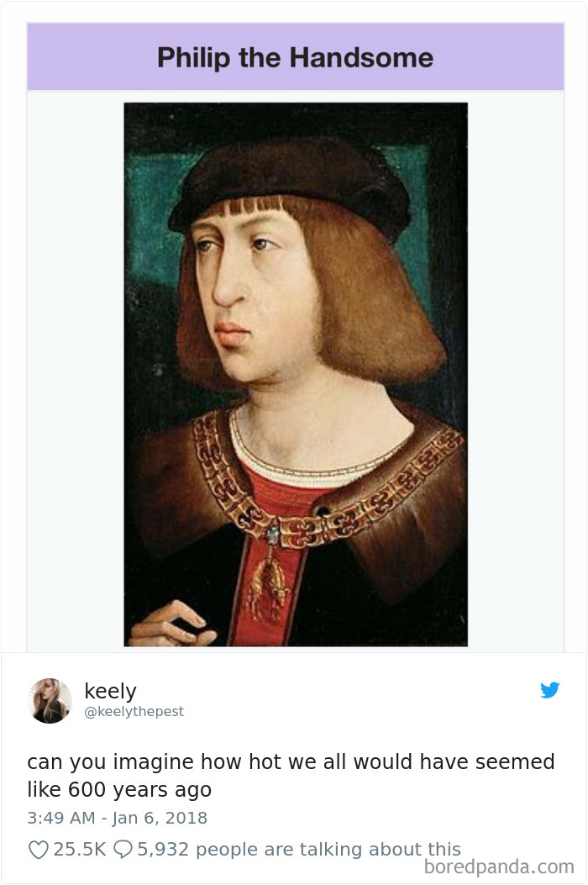The width and height of the screenshot is (588, 885).
Task: Open the portrait painting of Philip
Action: (x=296, y=374)
